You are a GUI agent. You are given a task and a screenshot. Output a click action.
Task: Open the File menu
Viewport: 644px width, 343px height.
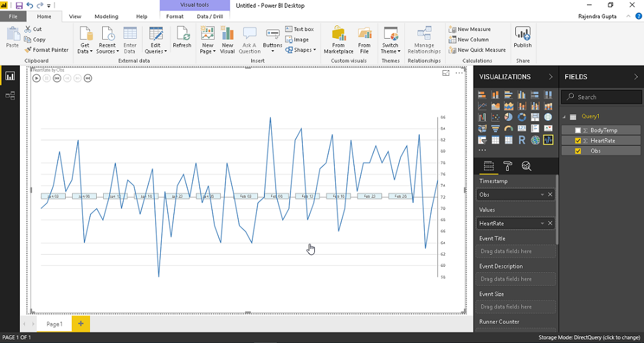13,17
